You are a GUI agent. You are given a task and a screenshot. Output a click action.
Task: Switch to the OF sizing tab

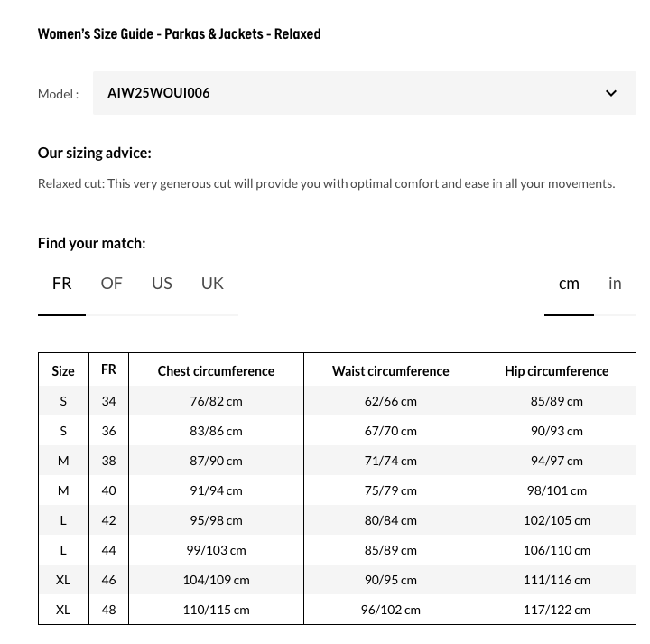tap(111, 284)
